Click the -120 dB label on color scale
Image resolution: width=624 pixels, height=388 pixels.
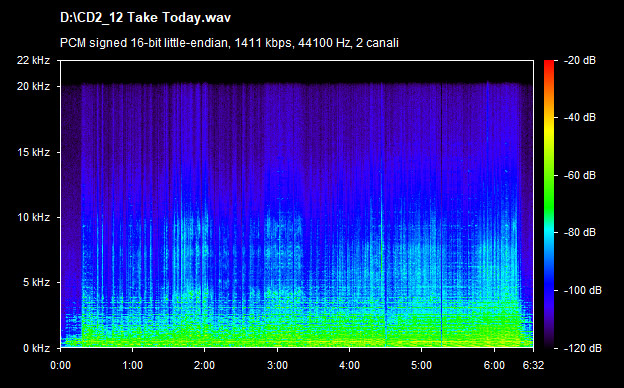tap(583, 348)
